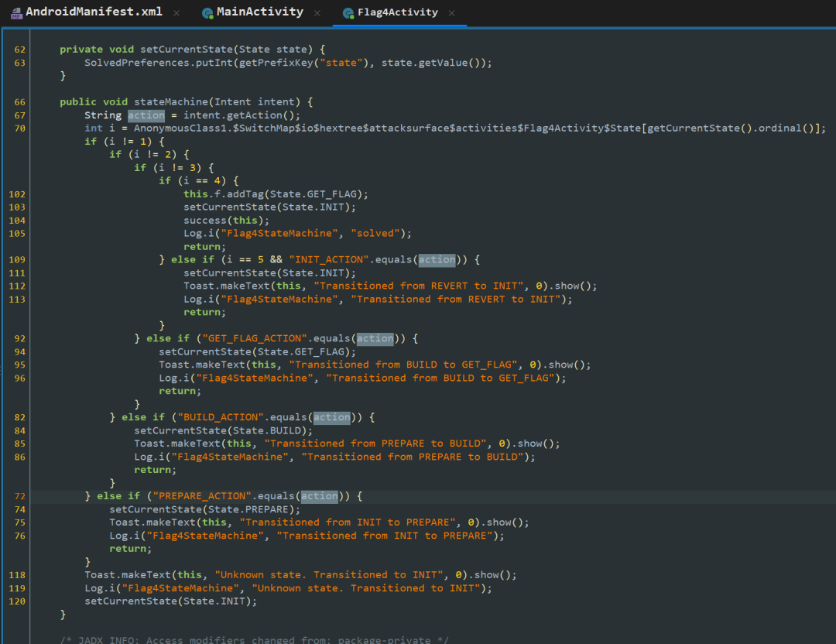Click the setCurrentState method name in its declaration
Screen dimensions: 836x644
pos(186,49)
